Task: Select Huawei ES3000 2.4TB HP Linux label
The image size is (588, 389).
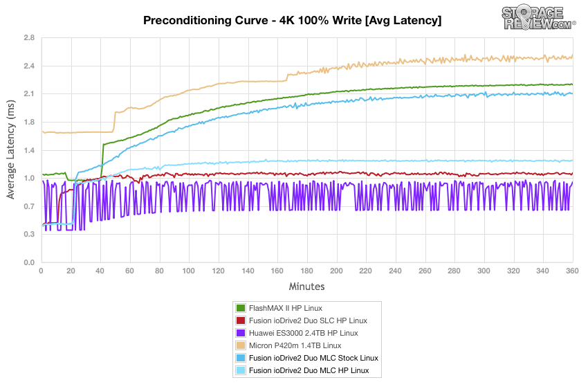Action: 304,333
